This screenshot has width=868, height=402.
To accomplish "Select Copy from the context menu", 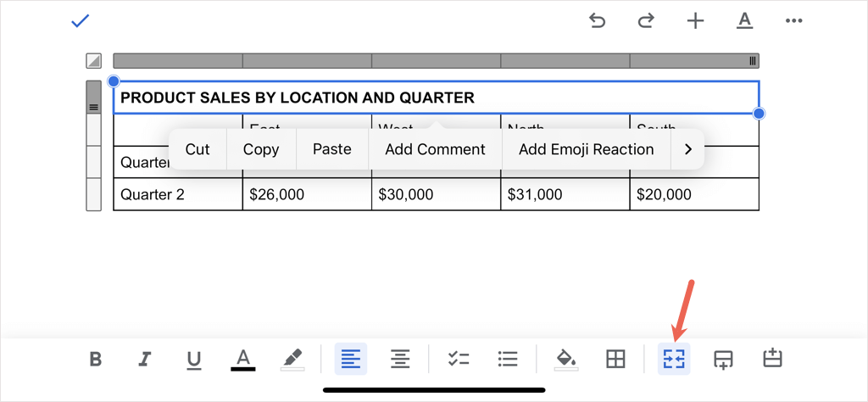I will (261, 149).
